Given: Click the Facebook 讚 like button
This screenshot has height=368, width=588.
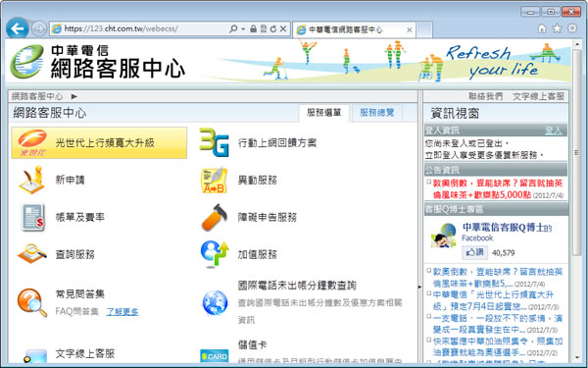Looking at the screenshot, I should pyautogui.click(x=474, y=252).
